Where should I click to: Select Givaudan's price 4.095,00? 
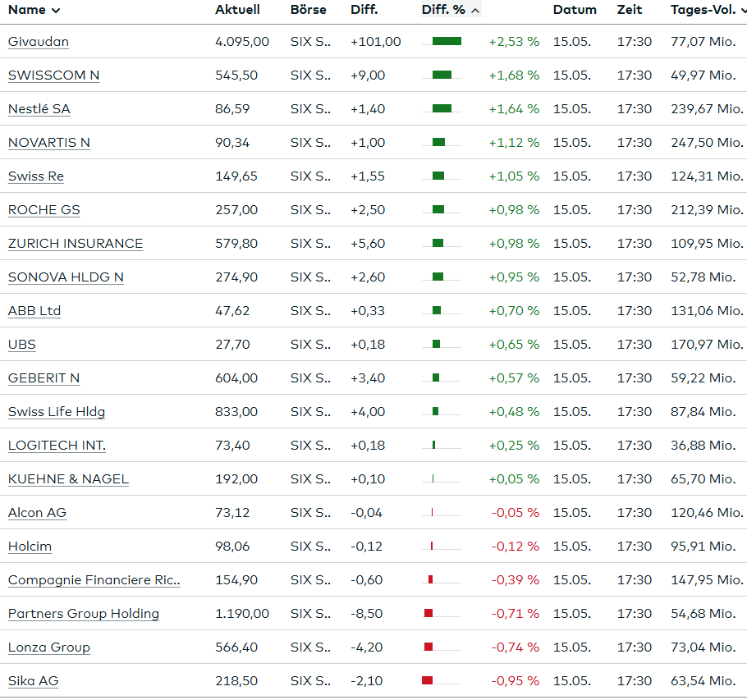[242, 42]
